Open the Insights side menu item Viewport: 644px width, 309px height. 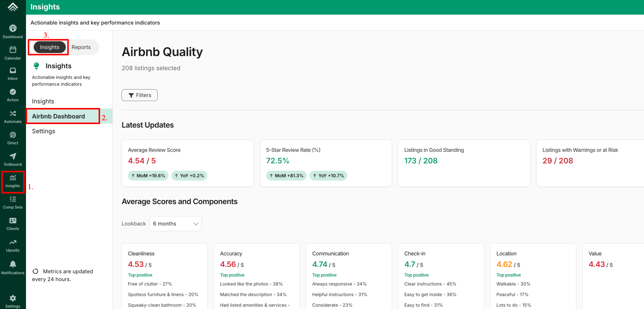43,101
